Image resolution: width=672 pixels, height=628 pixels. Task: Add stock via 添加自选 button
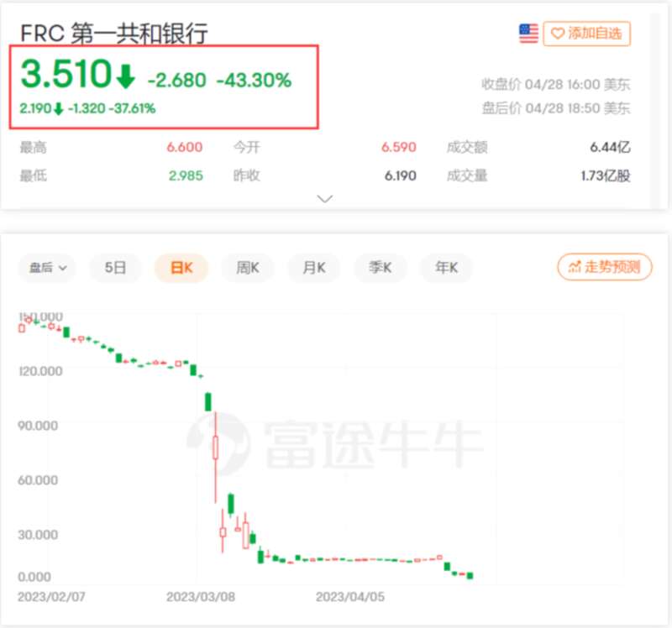pos(586,34)
